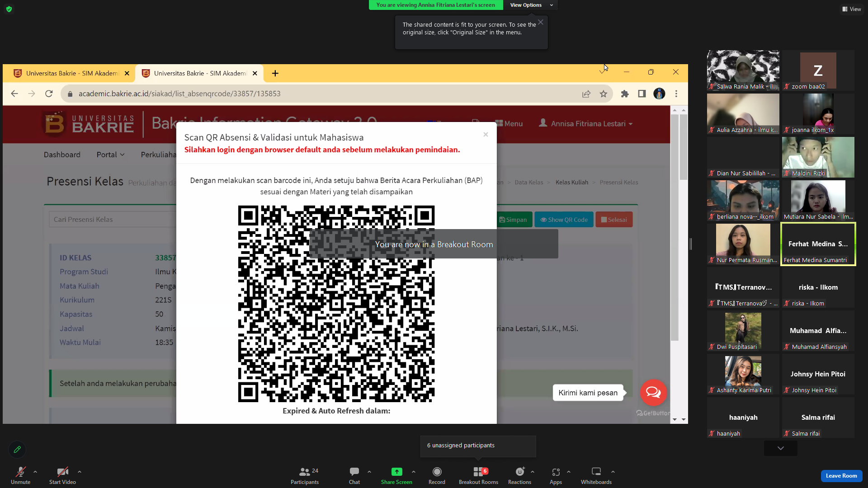
Task: Open the Participants panel
Action: [x=305, y=475]
